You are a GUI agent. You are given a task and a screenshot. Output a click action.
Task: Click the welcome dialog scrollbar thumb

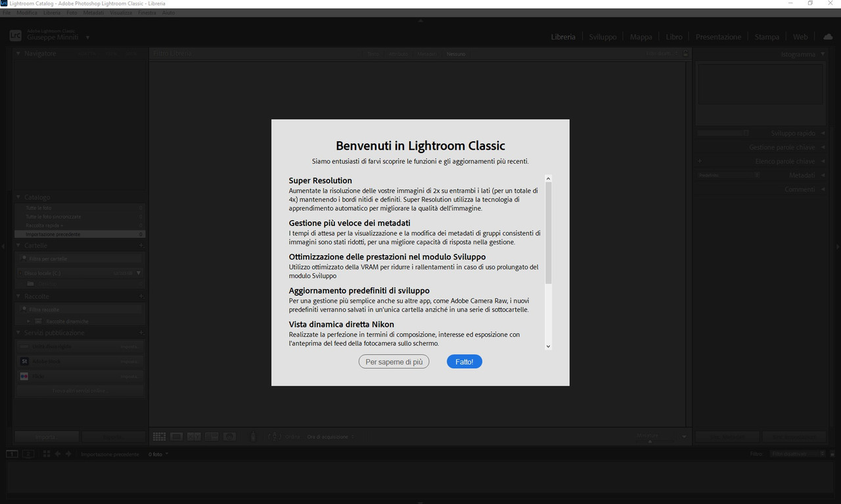click(x=548, y=233)
